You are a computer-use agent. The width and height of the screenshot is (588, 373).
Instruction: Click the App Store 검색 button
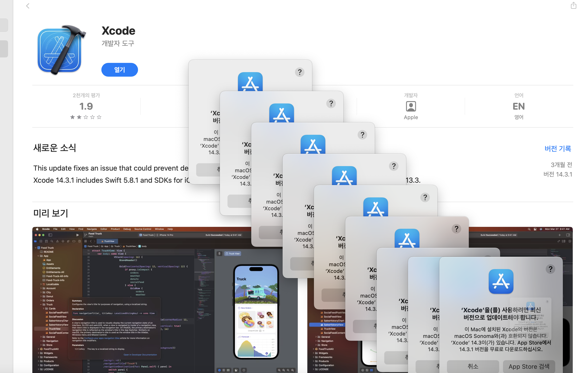click(529, 366)
